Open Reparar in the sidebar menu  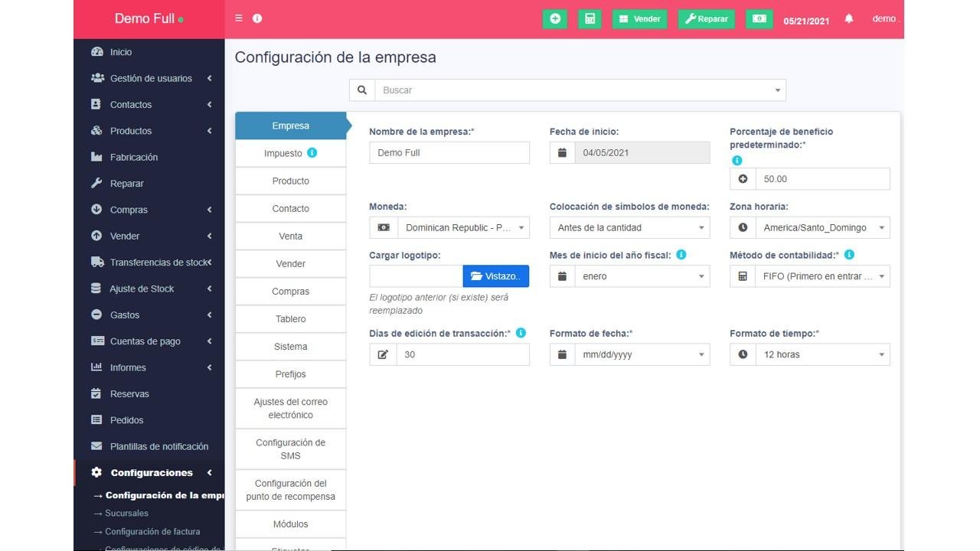click(149, 184)
